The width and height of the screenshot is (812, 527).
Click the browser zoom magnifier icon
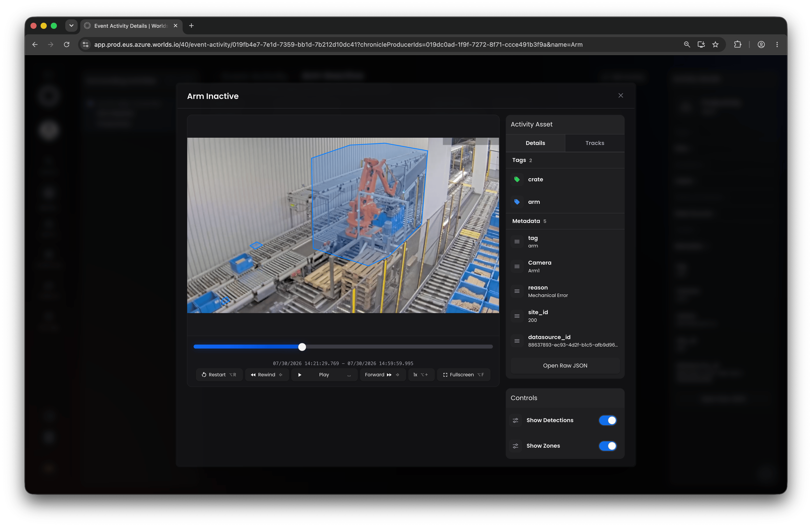point(687,45)
